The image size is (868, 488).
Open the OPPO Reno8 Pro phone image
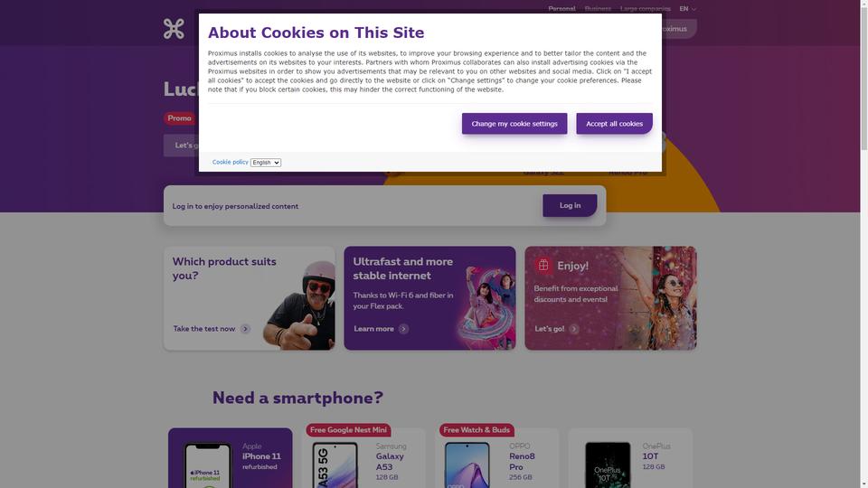467,465
